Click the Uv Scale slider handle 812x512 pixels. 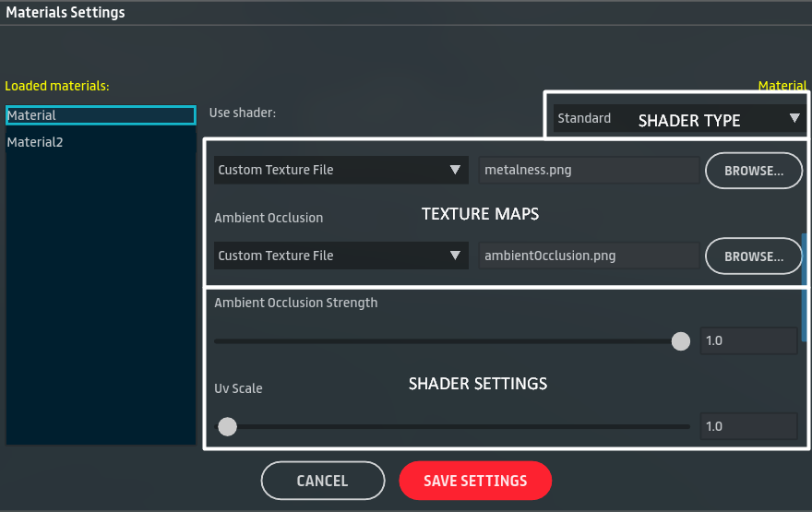click(227, 427)
